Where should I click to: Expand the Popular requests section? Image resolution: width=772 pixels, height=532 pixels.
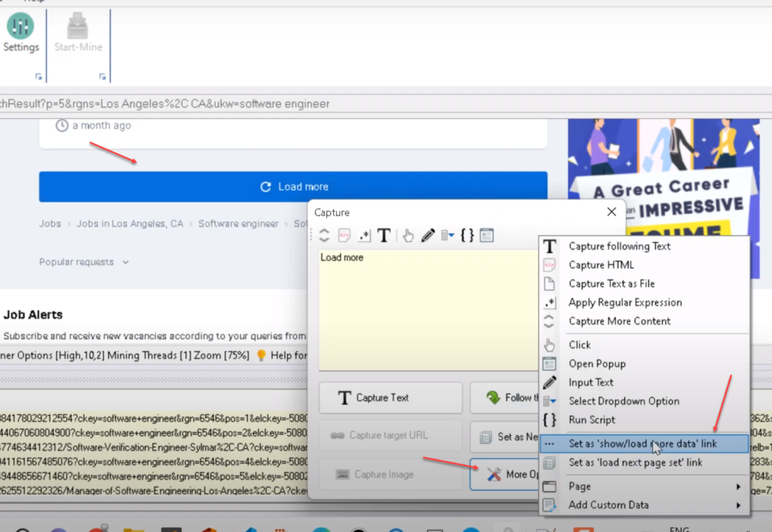pos(84,262)
